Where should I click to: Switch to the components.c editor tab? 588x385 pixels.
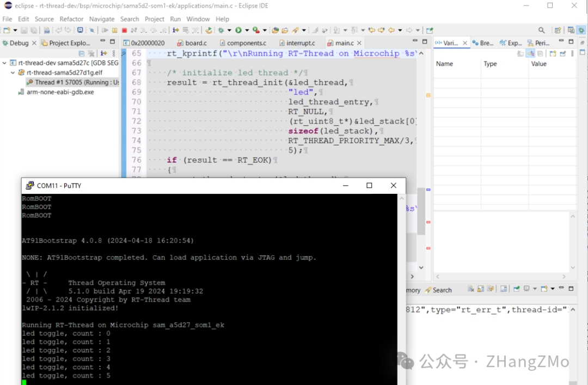pos(243,43)
